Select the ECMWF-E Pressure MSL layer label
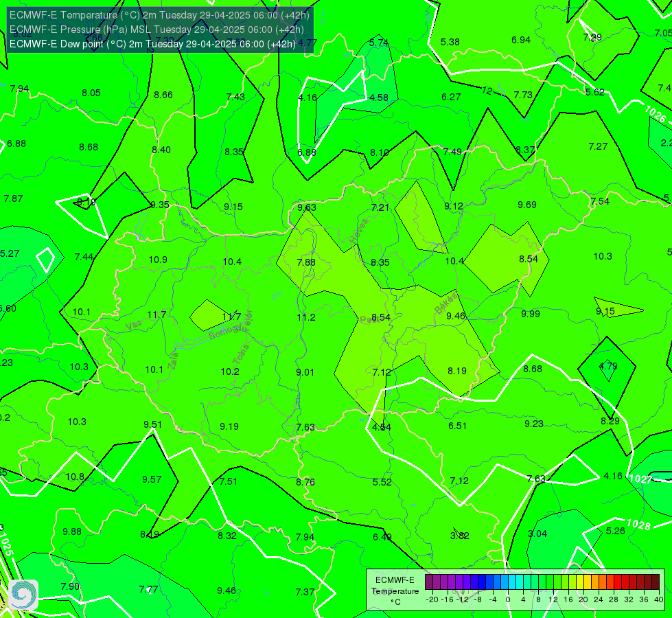672x618 pixels. pos(157,30)
